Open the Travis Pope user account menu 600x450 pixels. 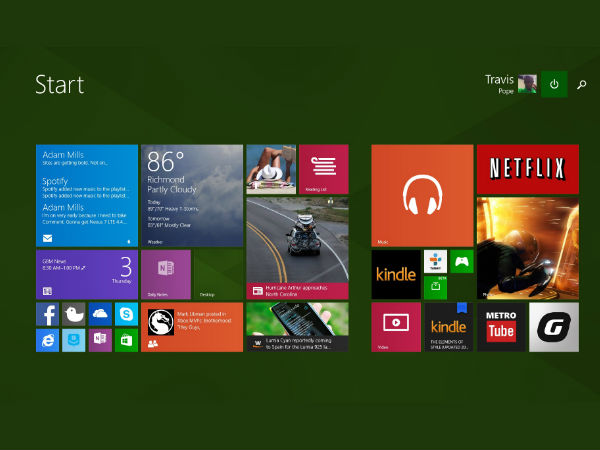click(511, 84)
